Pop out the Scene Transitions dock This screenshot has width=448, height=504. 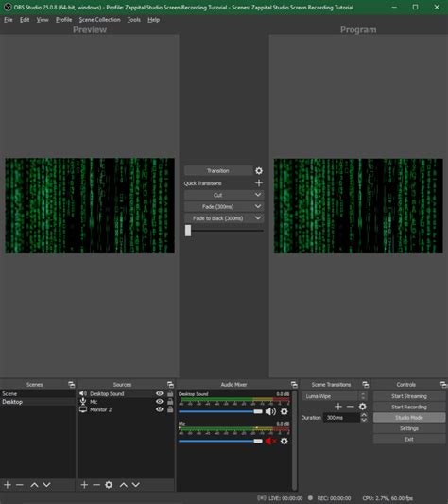click(x=366, y=385)
